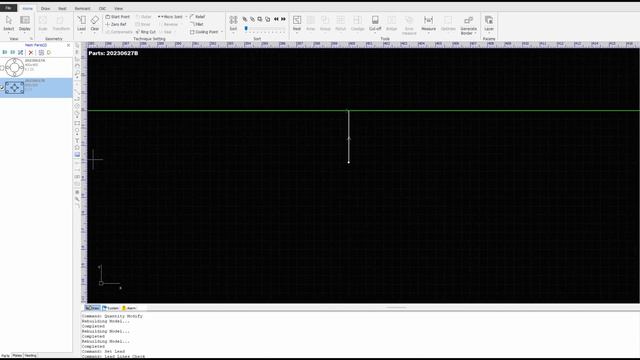Select the rectangular part thumbnail
Viewport: 640px width, 360px height.
pos(14,87)
